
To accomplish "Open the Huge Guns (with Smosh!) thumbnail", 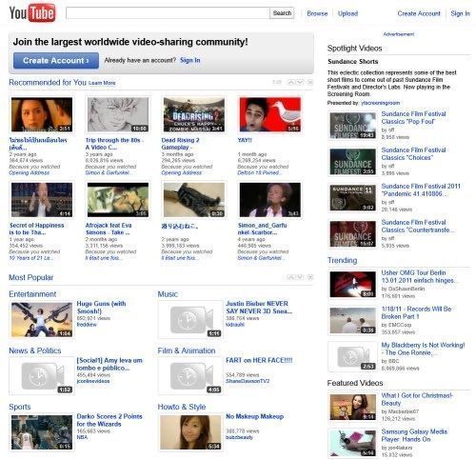I will [x=42, y=319].
